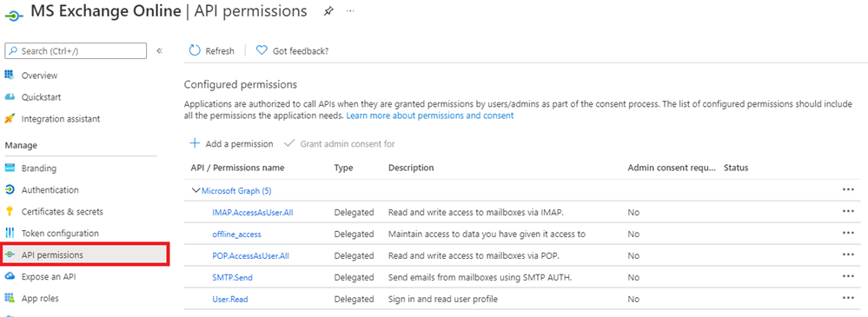Open the more options for POP.AccessAsUser.All row

(x=848, y=254)
